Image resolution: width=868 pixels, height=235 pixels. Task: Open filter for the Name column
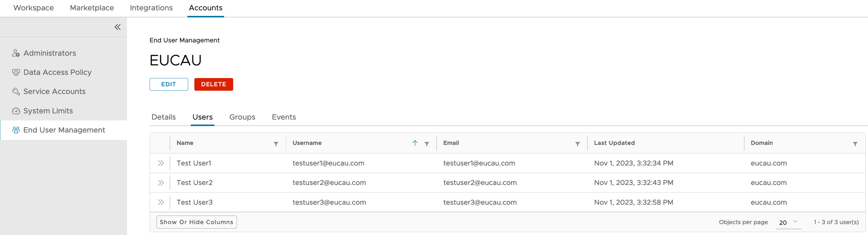coord(276,144)
